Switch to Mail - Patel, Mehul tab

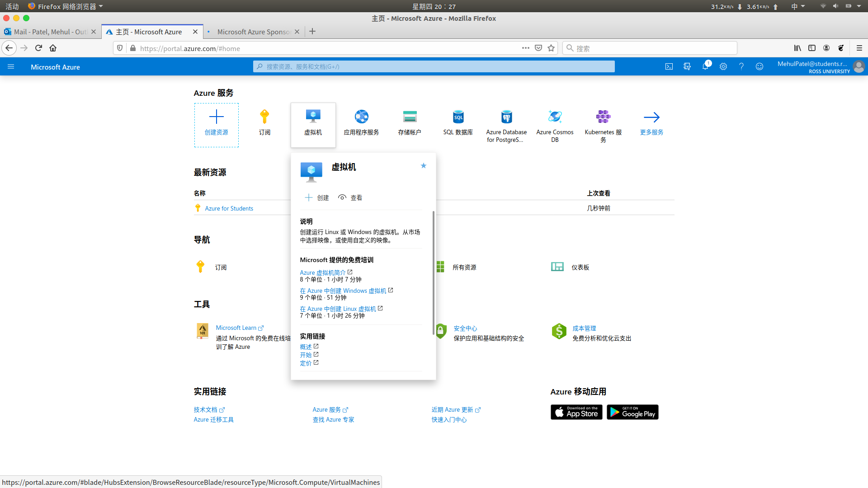(50, 32)
